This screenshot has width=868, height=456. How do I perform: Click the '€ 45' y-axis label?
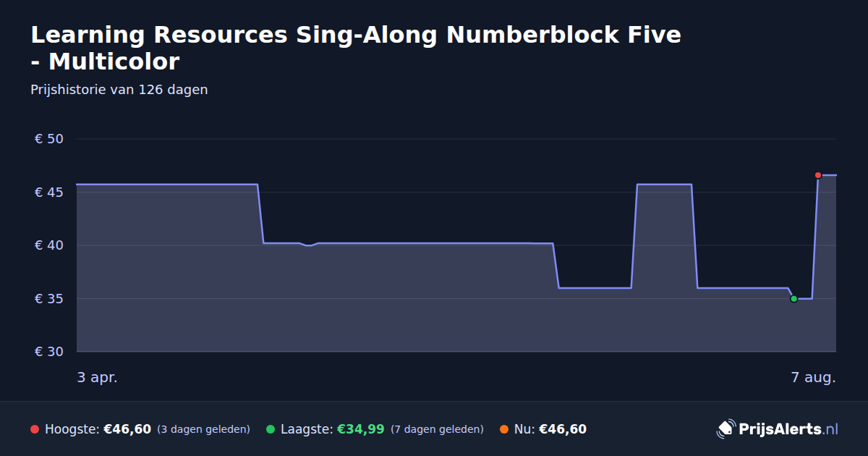(49, 193)
